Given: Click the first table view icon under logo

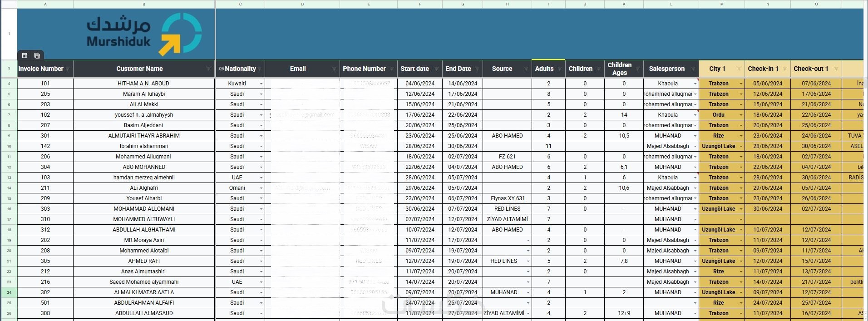Looking at the screenshot, I should (25, 55).
